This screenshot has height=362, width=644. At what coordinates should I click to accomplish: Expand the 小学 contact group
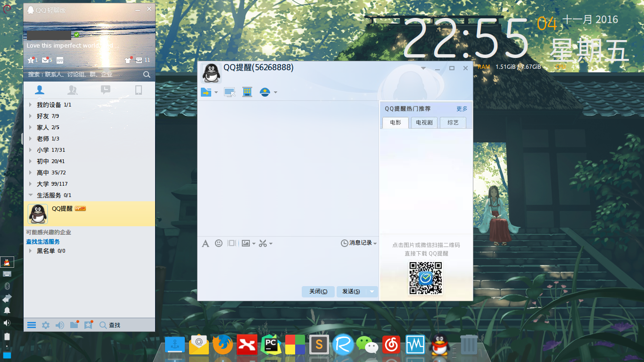click(31, 150)
